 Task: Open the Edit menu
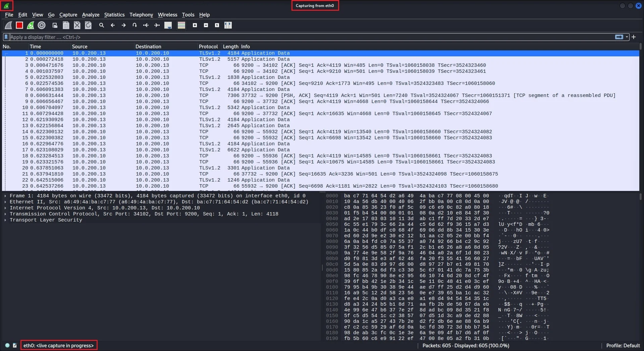[x=22, y=15]
